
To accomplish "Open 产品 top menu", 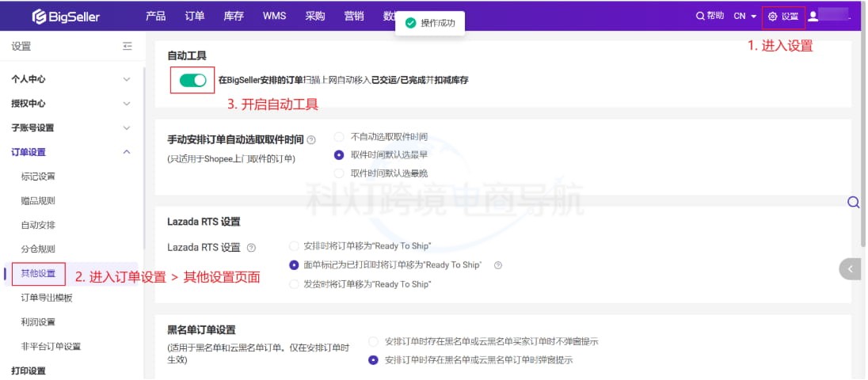I will 155,16.
